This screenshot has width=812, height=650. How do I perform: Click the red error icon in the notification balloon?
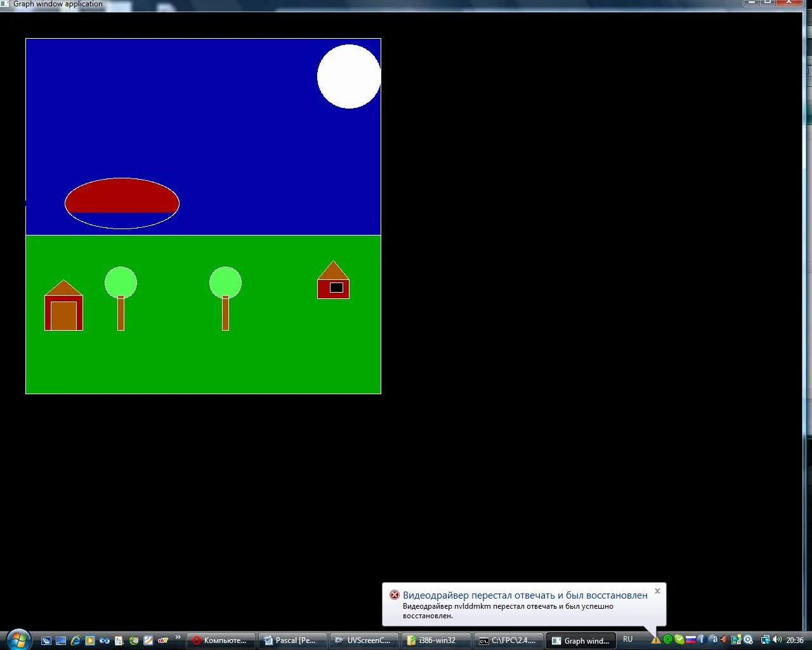395,595
